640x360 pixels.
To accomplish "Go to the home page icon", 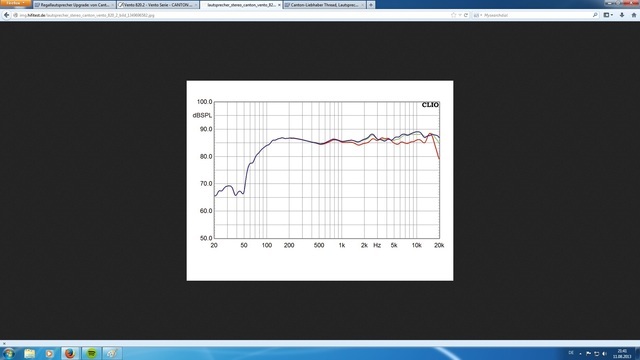I will (x=634, y=15).
